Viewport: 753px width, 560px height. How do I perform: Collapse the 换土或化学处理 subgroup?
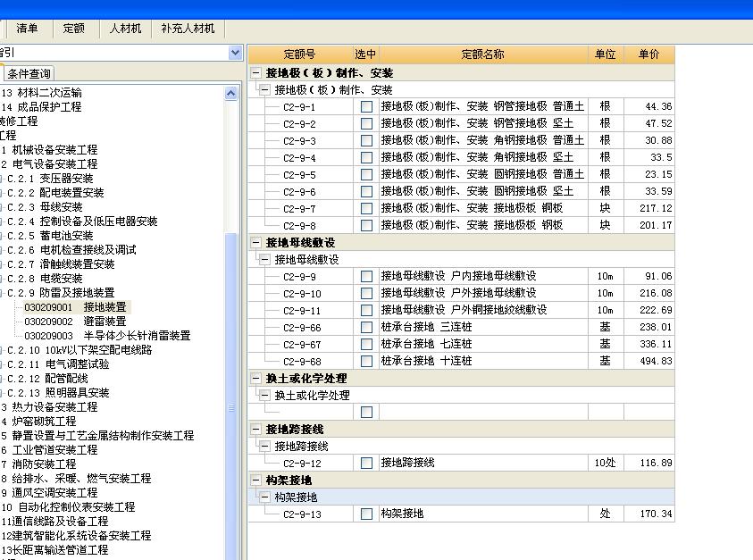264,396
